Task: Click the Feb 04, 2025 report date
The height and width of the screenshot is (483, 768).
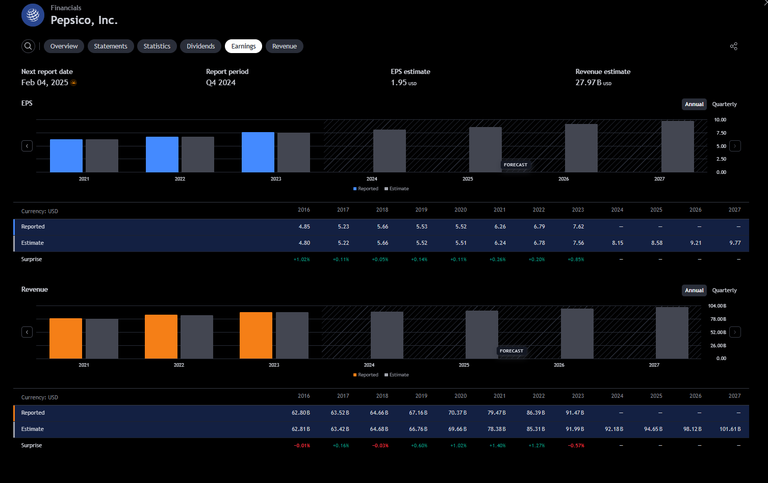Action: [x=45, y=83]
